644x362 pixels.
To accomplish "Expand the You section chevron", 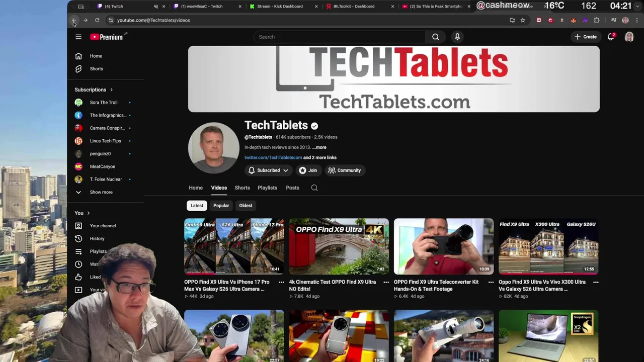I will (x=88, y=213).
